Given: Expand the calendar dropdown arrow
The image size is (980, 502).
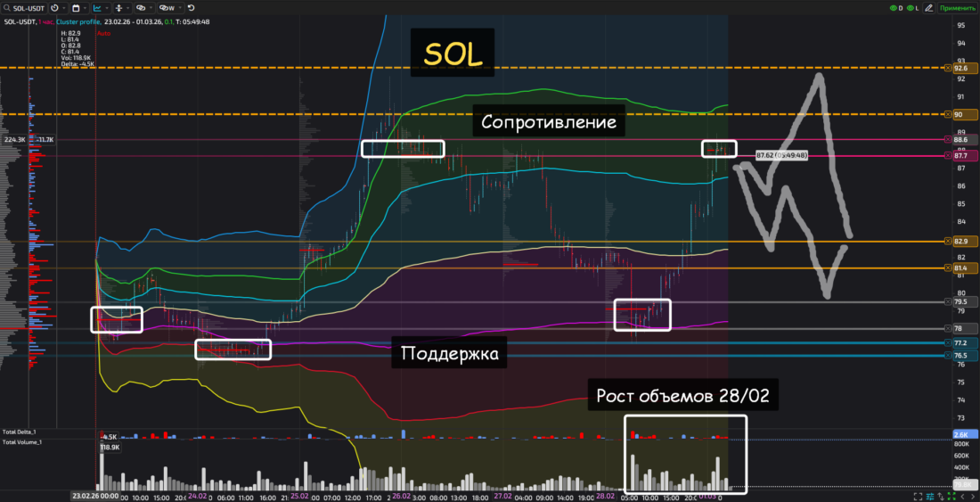Looking at the screenshot, I should [x=85, y=8].
